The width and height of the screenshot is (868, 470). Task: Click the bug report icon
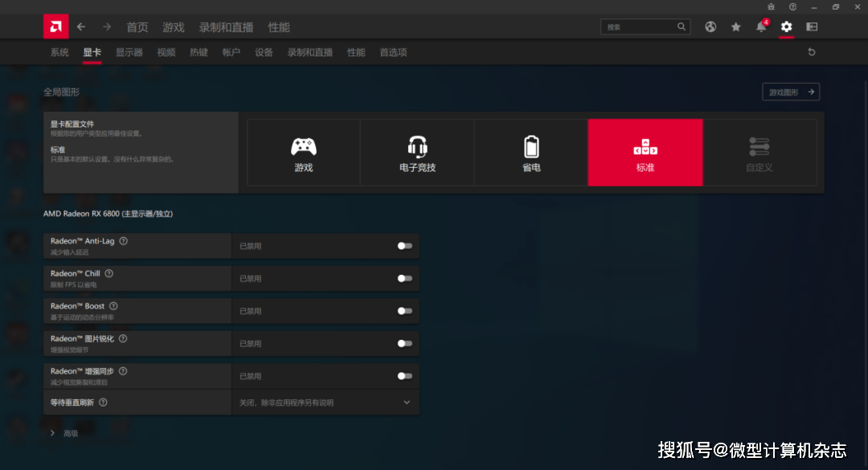click(x=771, y=6)
